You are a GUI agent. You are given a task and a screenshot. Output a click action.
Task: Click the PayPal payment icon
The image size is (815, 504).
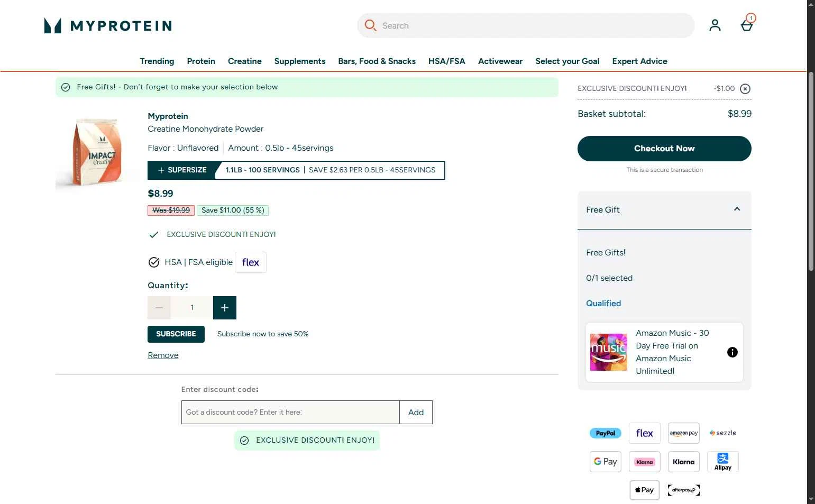click(606, 433)
